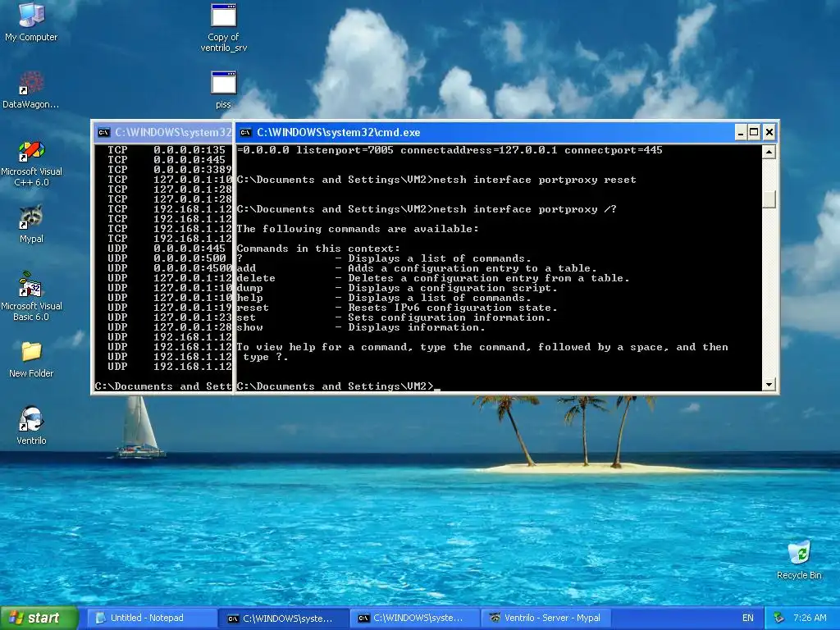The width and height of the screenshot is (840, 630).
Task: Click the 'show' command help row
Action: (x=361, y=327)
